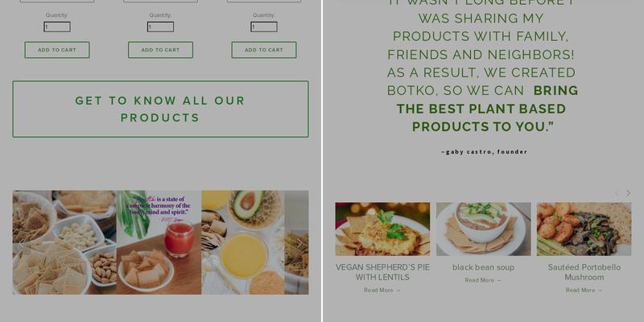Viewport: 644px width, 322px height.
Task: Add the third product to cart
Action: (264, 50)
